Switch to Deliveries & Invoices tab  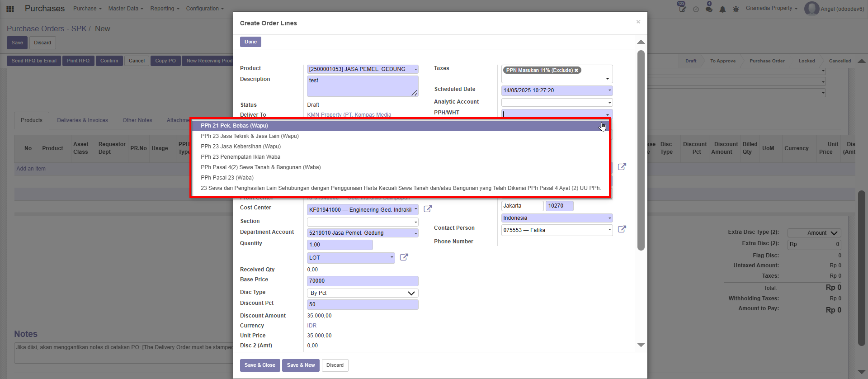click(x=83, y=120)
